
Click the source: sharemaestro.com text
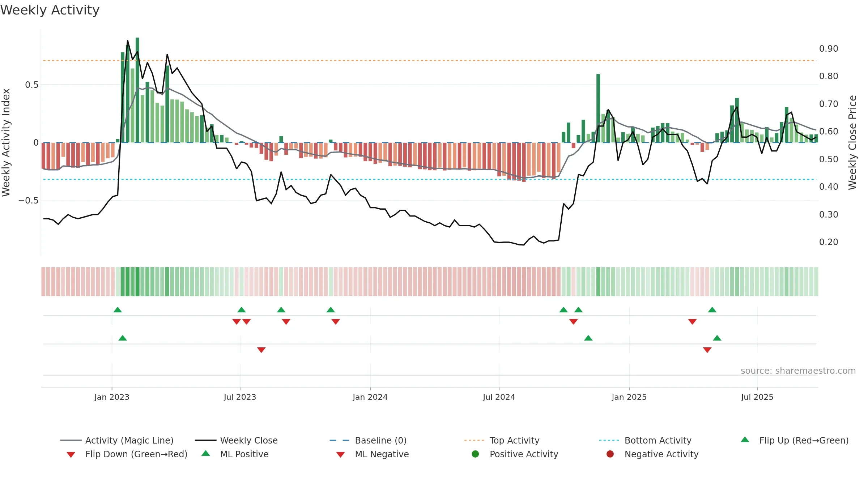798,371
